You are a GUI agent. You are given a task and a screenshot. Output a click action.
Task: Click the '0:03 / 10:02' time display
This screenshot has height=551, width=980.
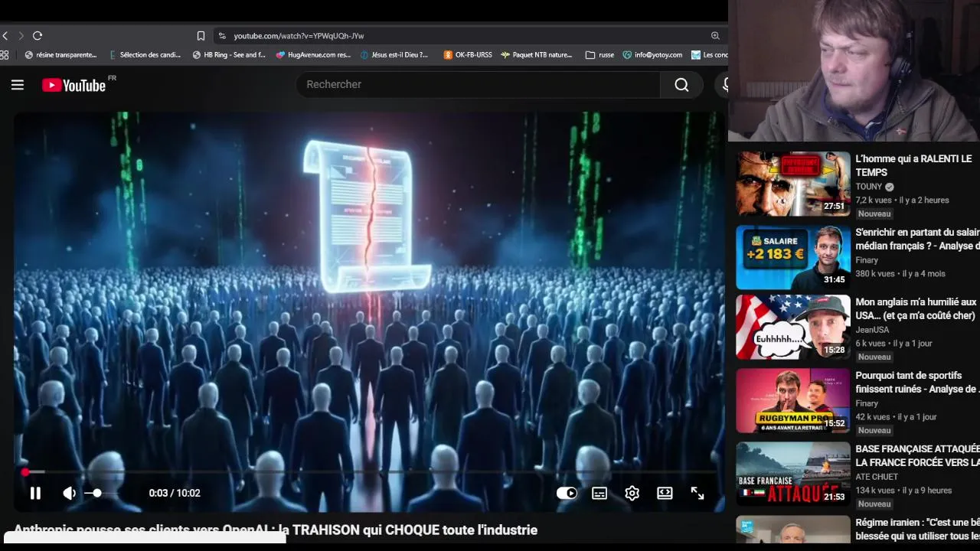(175, 494)
